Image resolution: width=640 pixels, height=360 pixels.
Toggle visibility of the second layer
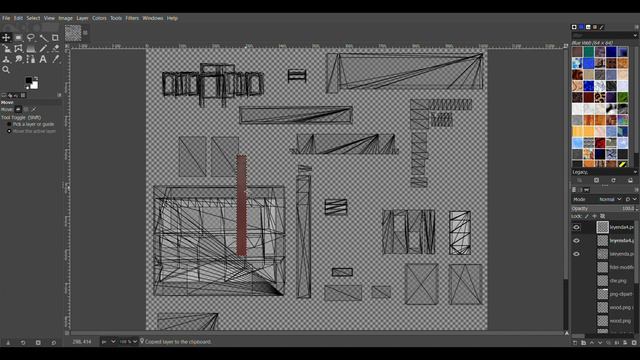pyautogui.click(x=576, y=241)
